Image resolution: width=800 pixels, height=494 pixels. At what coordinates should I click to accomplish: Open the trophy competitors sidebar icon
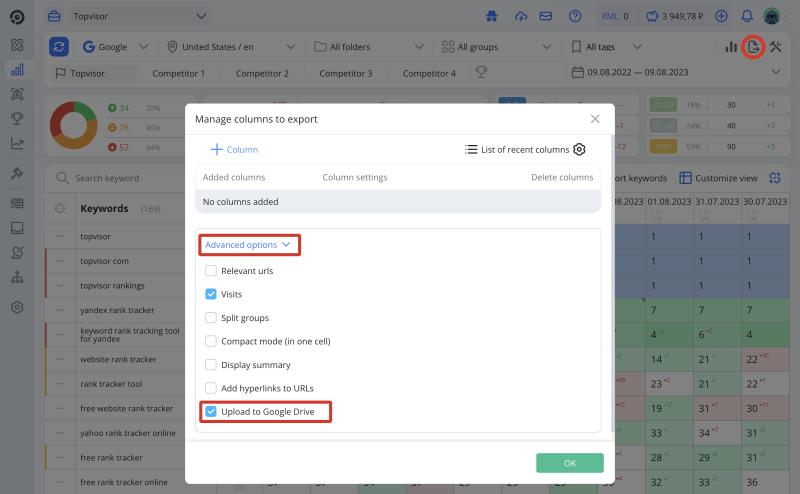(x=17, y=118)
